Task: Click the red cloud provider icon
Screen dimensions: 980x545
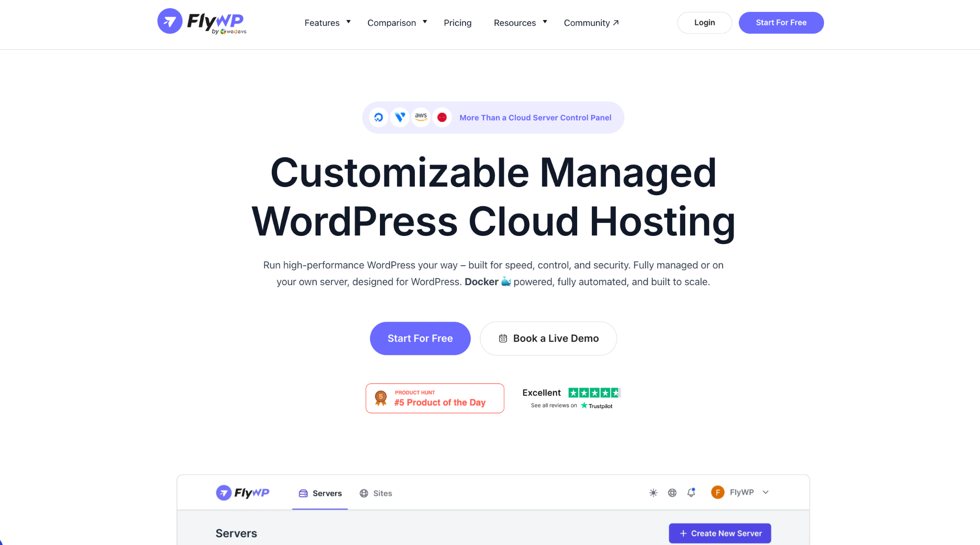Action: [442, 117]
